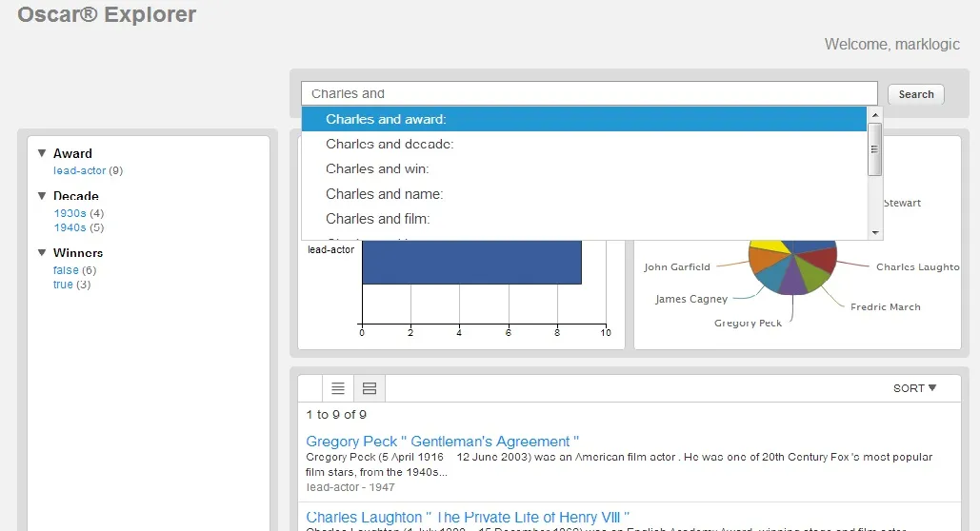Select suggestion 'Charles and decade:'
This screenshot has width=980, height=531.
coord(584,144)
